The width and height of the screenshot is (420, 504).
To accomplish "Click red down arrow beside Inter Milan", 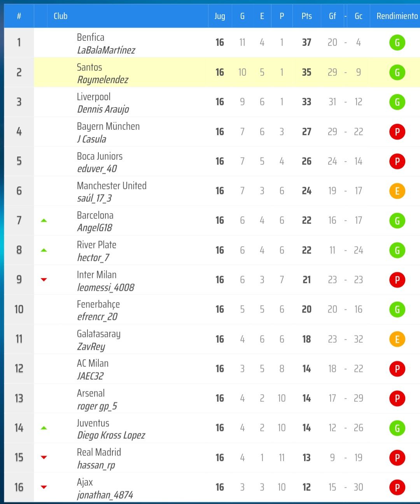I will (44, 280).
